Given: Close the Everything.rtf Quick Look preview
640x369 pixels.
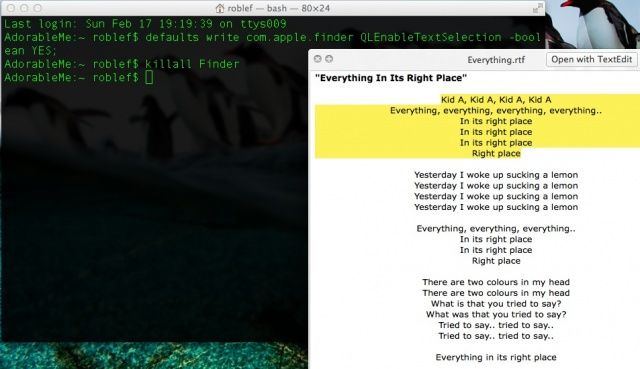Looking at the screenshot, I should [x=318, y=59].
